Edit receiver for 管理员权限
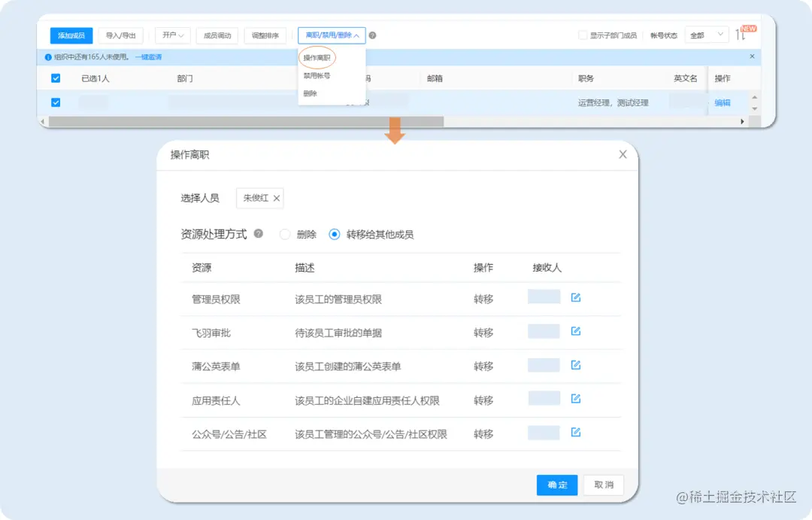812x520 pixels. pos(575,297)
